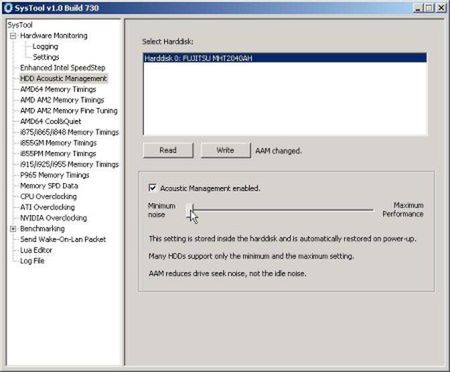Minimize the SysTool window
Viewport: 450px width, 372px height.
(418, 8)
